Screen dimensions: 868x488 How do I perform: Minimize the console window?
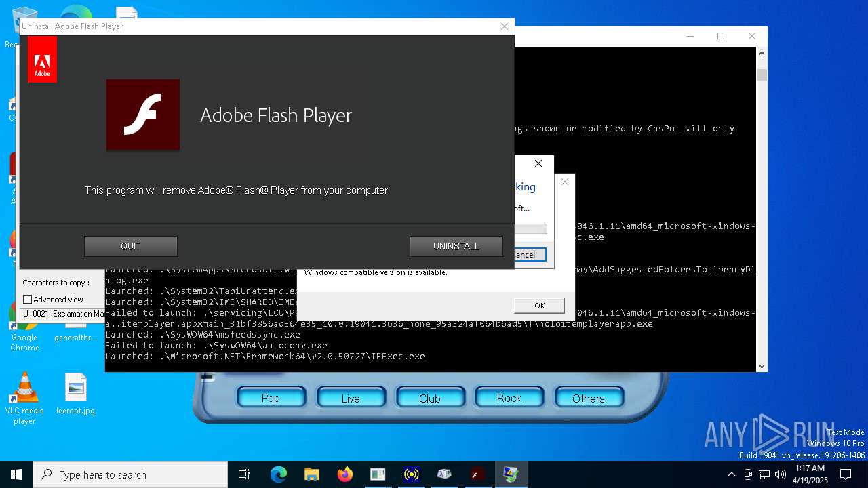tap(690, 36)
